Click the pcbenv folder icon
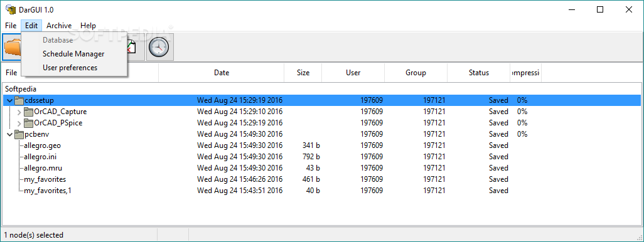Image resolution: width=644 pixels, height=242 pixels. [x=19, y=134]
